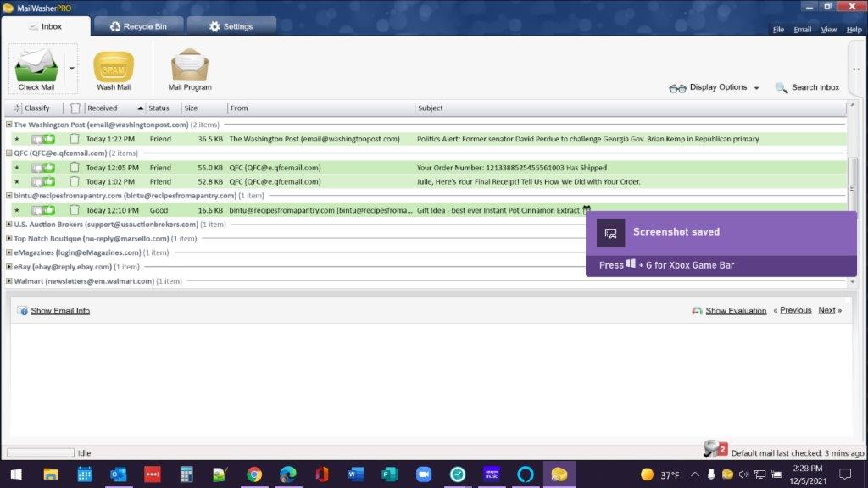
Task: Click MailWasher icon in taskbar
Action: (x=559, y=474)
